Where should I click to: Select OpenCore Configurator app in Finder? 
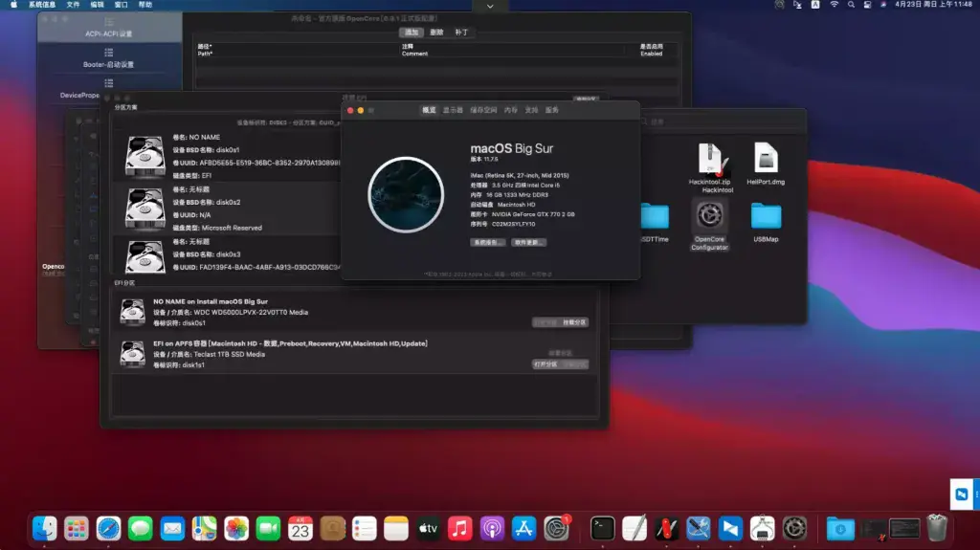coord(709,225)
